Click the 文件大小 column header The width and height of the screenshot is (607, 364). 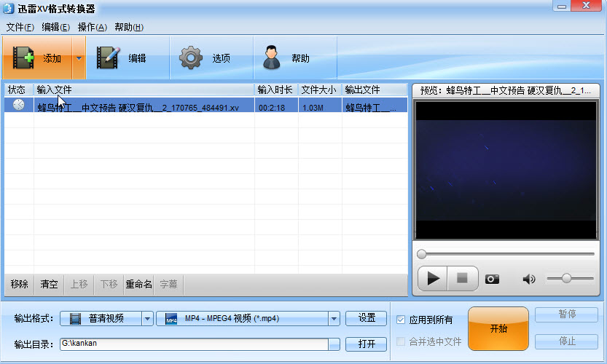(x=320, y=90)
